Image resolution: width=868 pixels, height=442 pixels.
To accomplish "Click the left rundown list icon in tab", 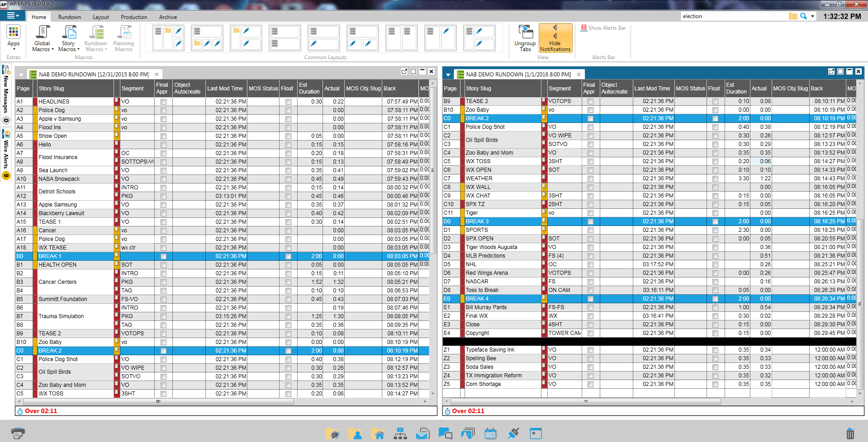I will [x=33, y=74].
